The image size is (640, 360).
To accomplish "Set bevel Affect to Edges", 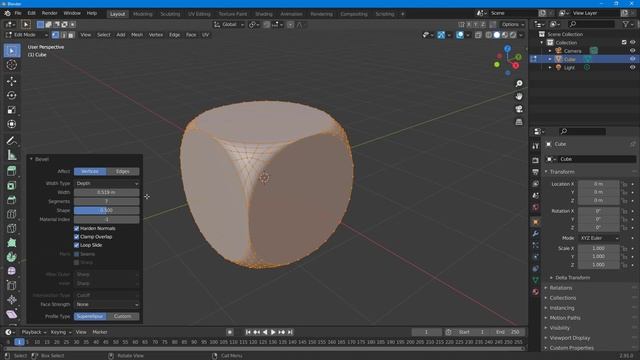I will (x=123, y=171).
